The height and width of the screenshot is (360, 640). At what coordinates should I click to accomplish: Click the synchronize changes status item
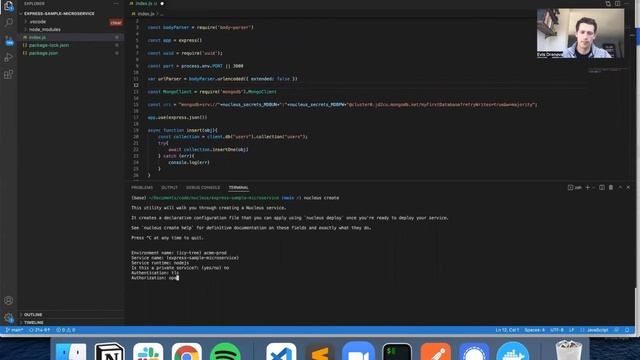[39, 330]
